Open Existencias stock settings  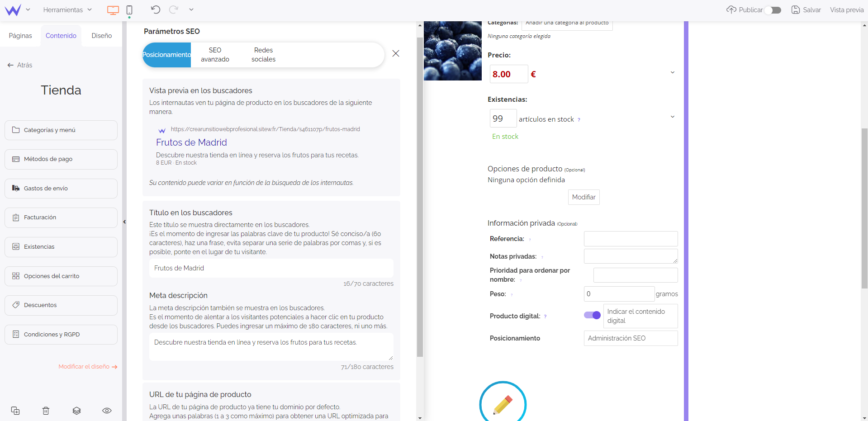click(x=61, y=247)
